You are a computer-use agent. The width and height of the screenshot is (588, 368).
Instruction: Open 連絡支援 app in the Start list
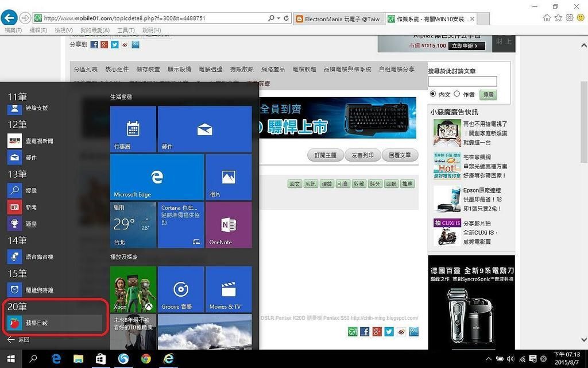click(x=55, y=108)
